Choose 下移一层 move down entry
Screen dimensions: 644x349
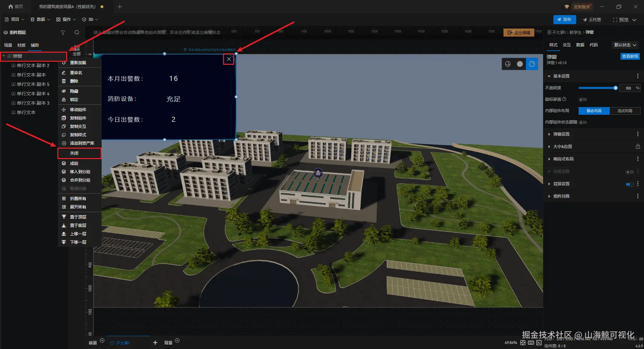(x=80, y=242)
